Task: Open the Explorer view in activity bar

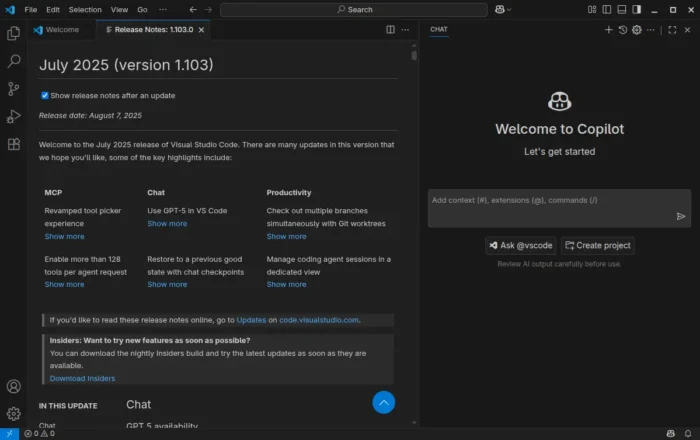Action: pos(14,33)
